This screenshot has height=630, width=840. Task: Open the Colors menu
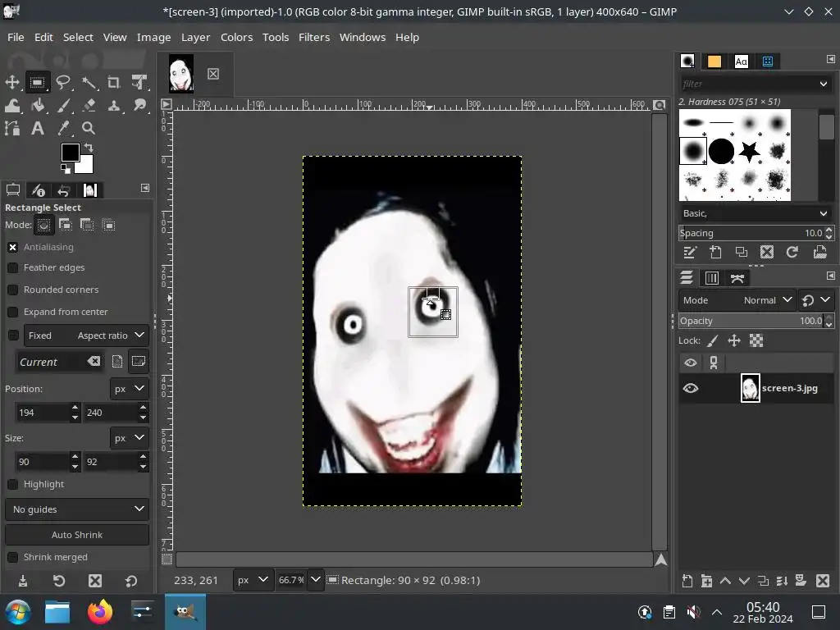click(x=236, y=37)
